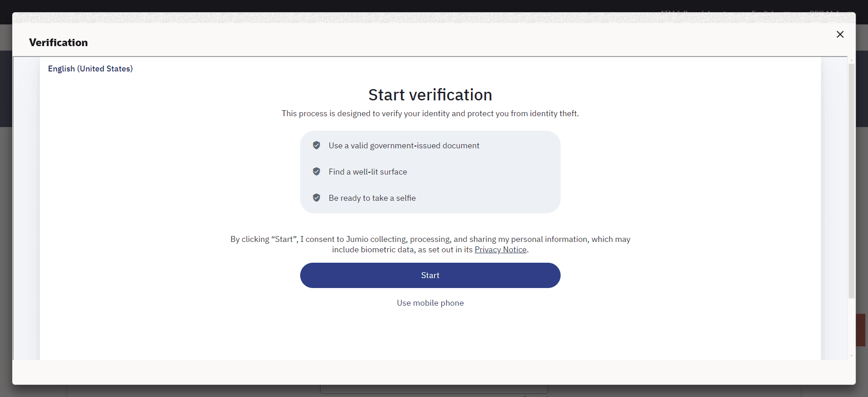Click the shield icon beside well-lit surface
The image size is (868, 397).
point(316,171)
